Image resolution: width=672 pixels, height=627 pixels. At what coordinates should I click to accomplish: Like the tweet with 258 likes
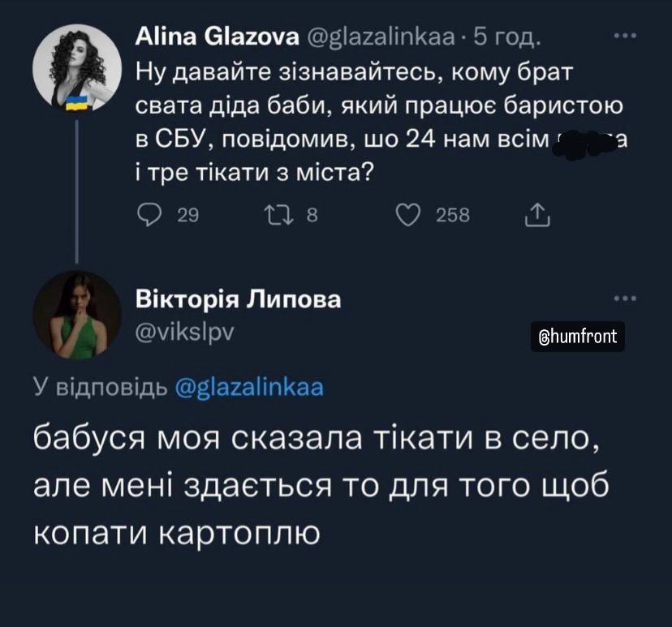(x=408, y=215)
